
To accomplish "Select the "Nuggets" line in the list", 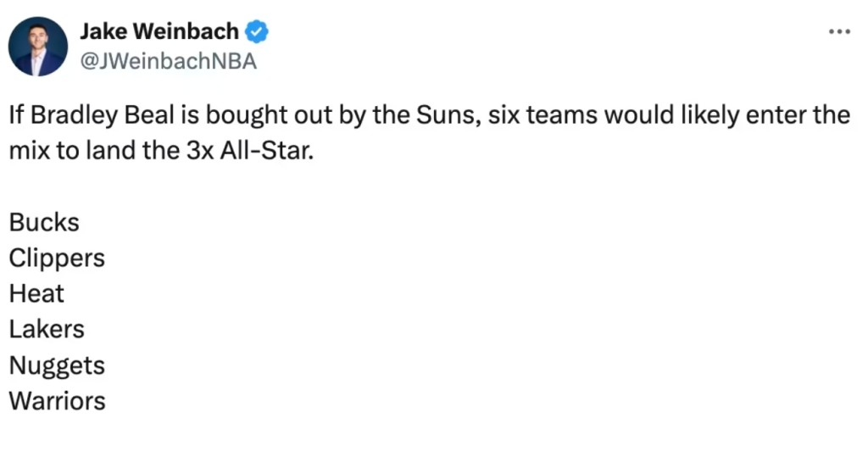I will click(x=57, y=365).
